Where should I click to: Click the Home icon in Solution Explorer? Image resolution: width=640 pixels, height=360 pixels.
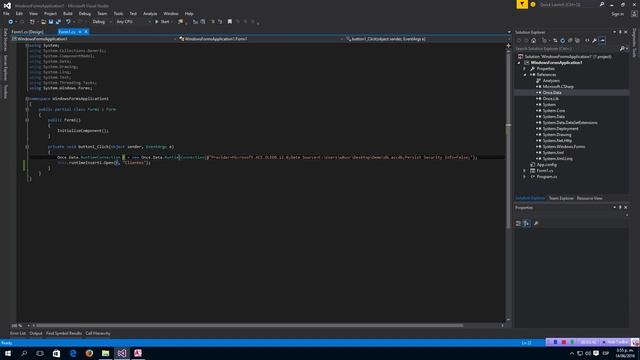pyautogui.click(x=533, y=40)
